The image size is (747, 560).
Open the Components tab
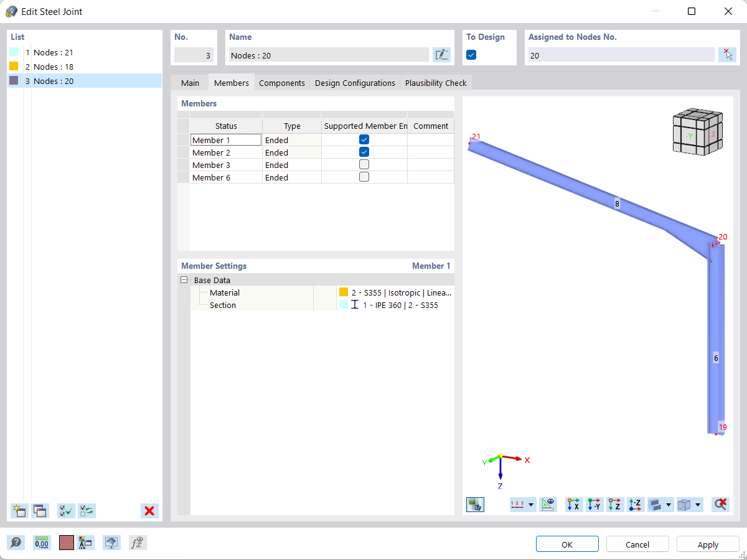(282, 83)
